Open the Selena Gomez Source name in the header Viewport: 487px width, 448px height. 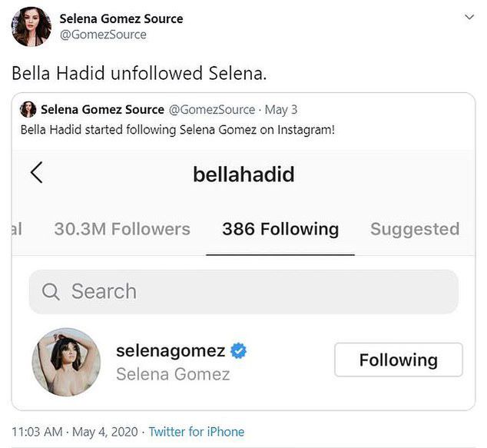tap(121, 18)
